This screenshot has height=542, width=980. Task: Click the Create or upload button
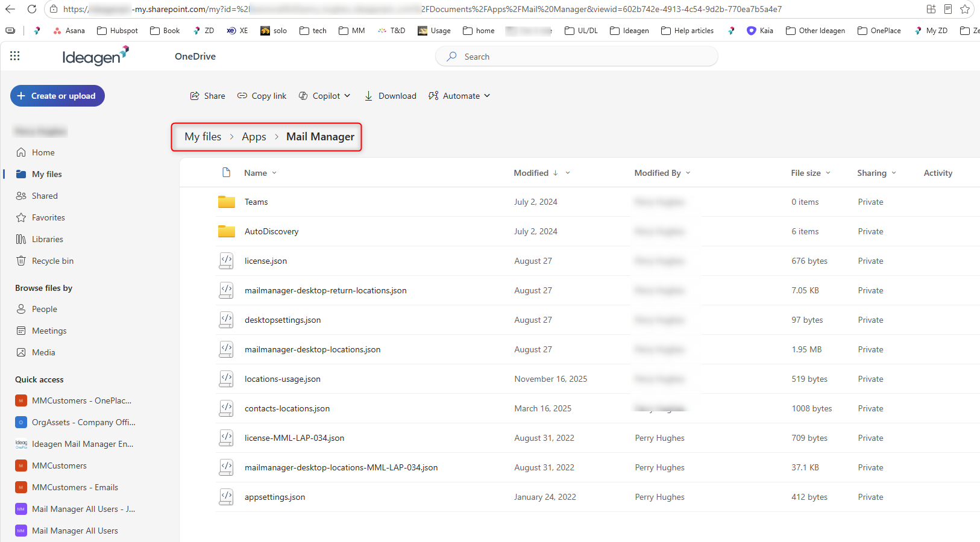click(x=57, y=96)
